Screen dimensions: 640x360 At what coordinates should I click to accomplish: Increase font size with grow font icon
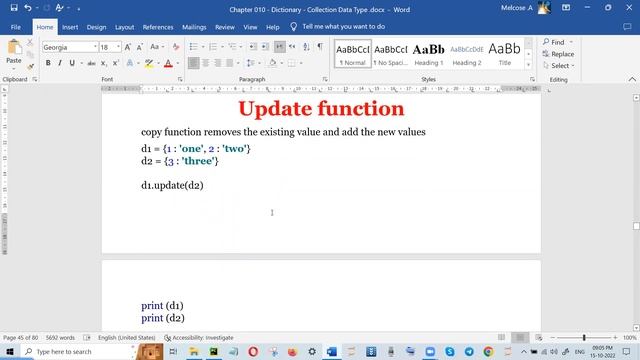point(128,47)
